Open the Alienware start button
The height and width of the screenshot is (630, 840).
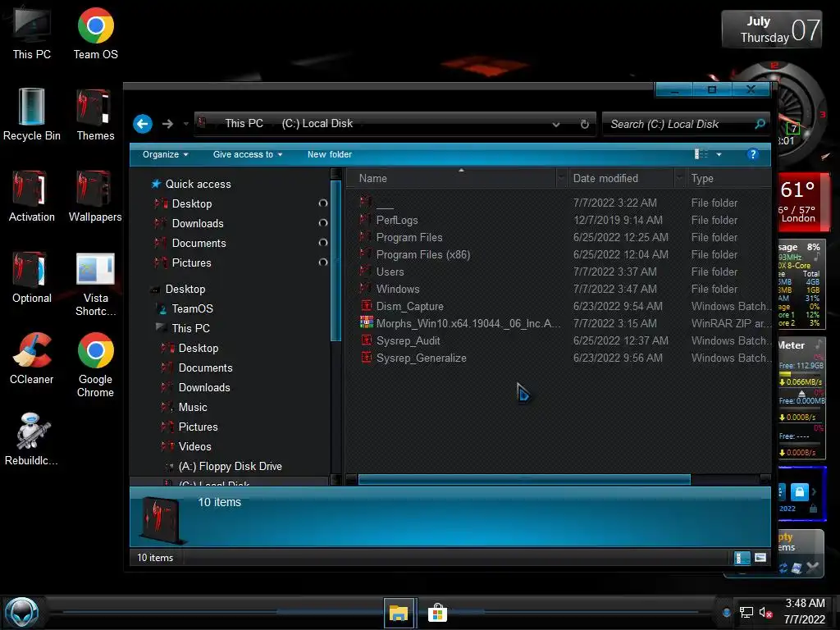pyautogui.click(x=22, y=613)
